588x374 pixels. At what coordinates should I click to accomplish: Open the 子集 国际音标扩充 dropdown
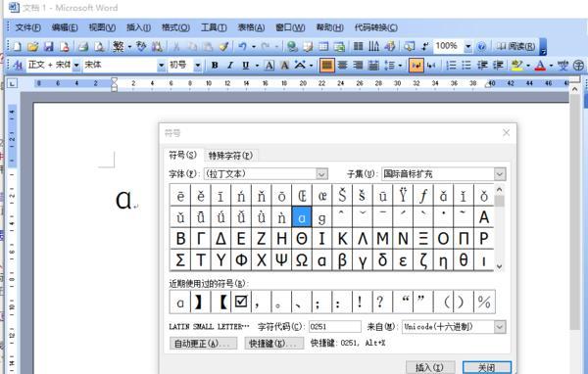[500, 174]
